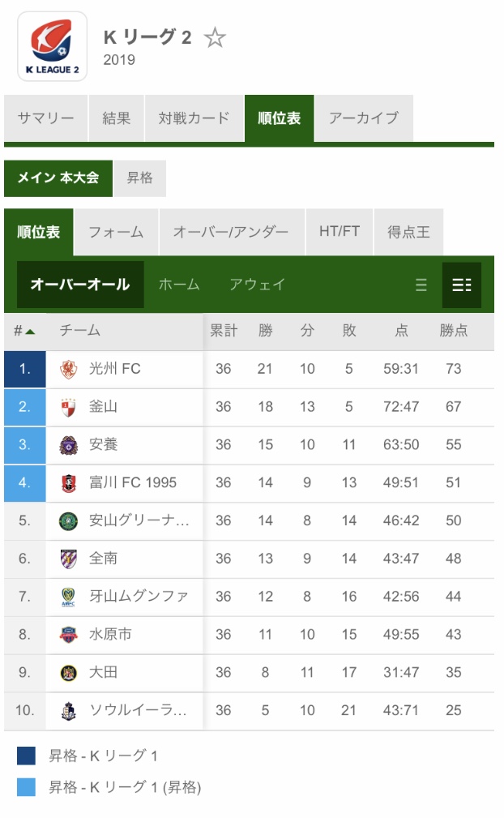Show the ホーム standings filter
Viewport: 504px width, 818px height.
click(179, 285)
